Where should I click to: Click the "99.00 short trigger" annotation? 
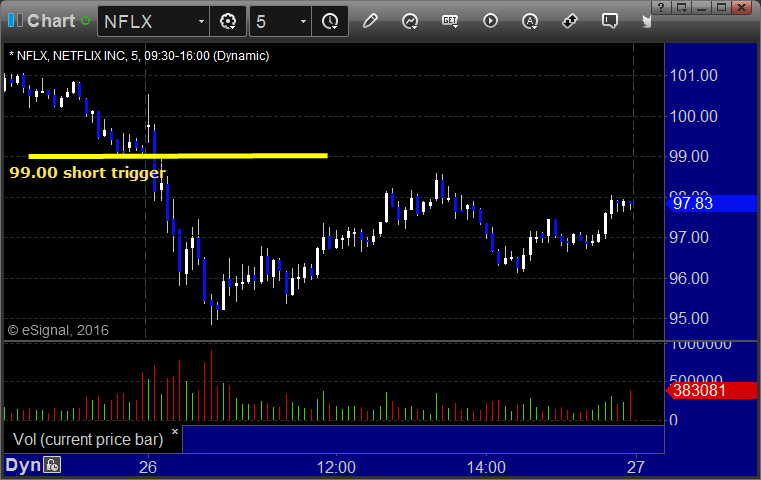87,173
